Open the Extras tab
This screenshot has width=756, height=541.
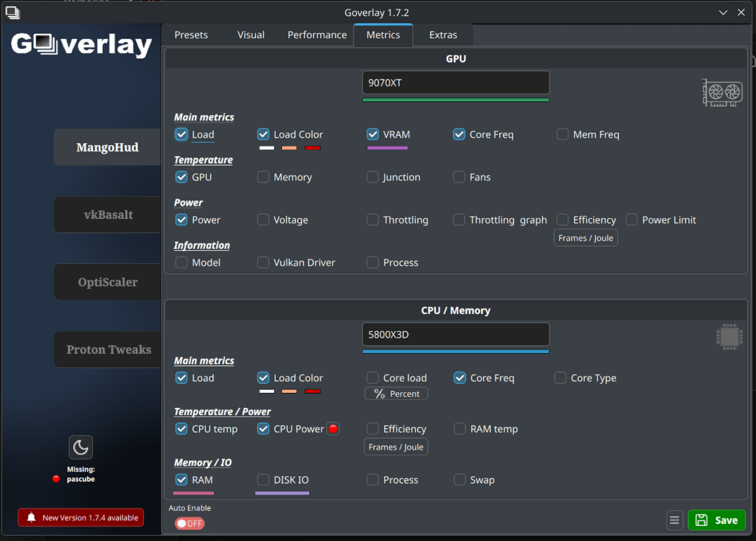(443, 35)
